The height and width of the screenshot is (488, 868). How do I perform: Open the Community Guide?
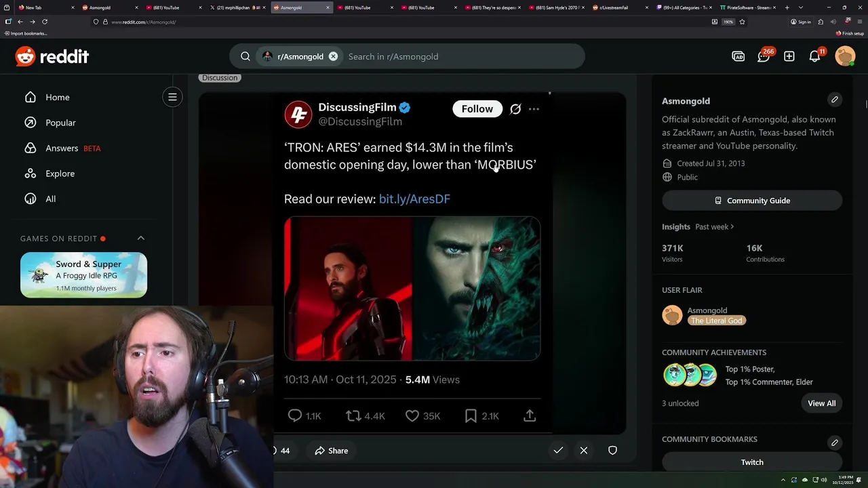pyautogui.click(x=752, y=201)
